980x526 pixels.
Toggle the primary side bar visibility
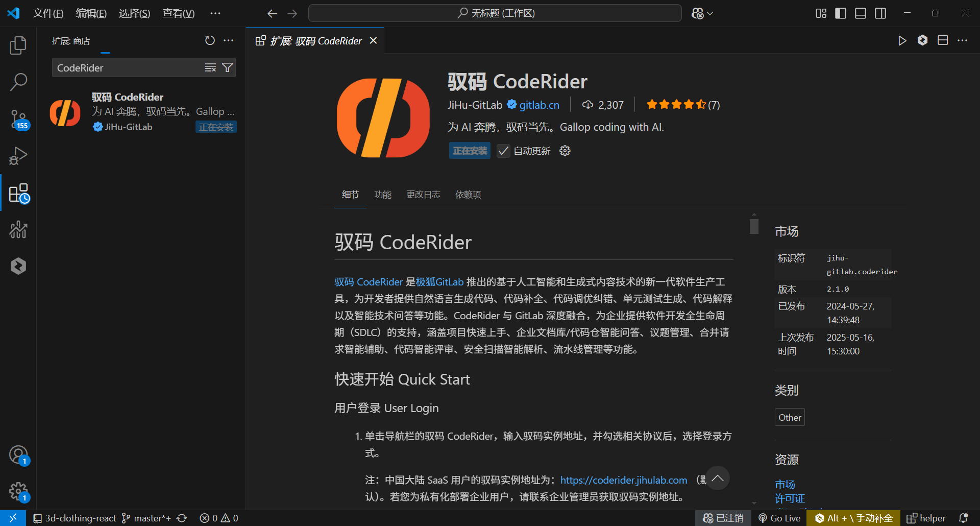pos(840,13)
